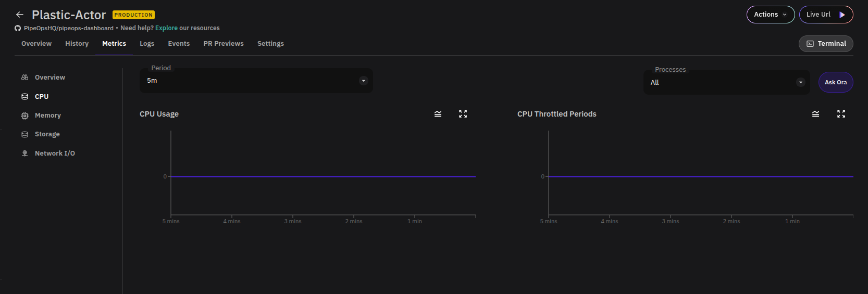The width and height of the screenshot is (868, 294).
Task: Click the CPU Usage chart line
Action: coord(323,176)
